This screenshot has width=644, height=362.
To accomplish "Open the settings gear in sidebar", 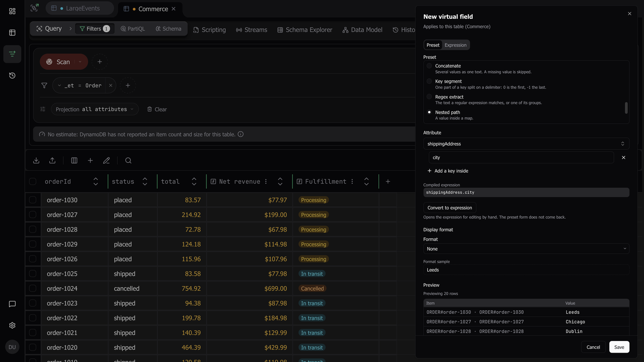I will [12, 325].
